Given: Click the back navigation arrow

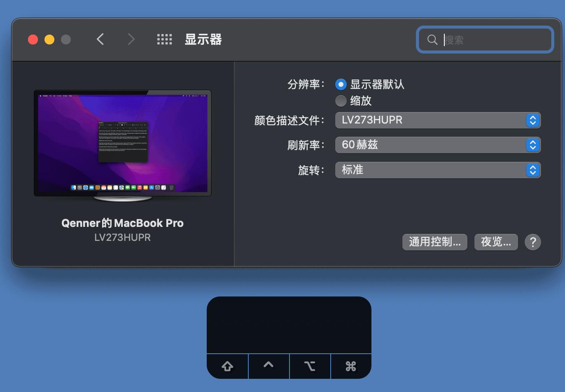Looking at the screenshot, I should (100, 39).
